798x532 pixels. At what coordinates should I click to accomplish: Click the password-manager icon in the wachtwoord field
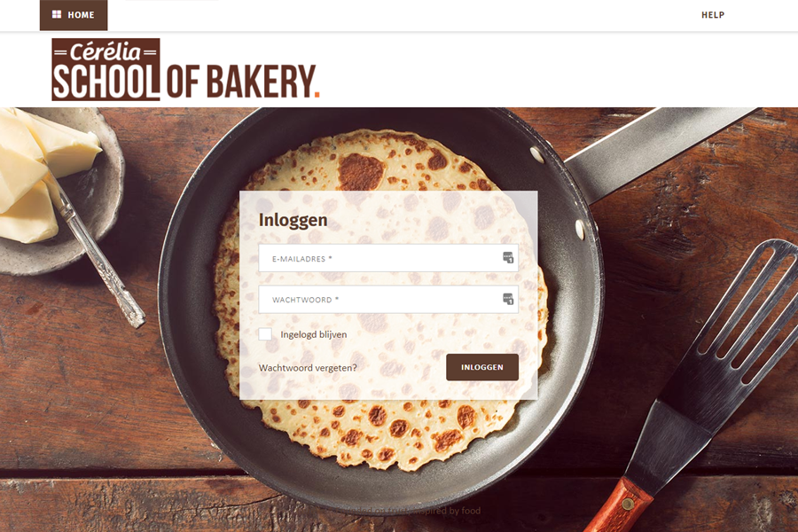tap(508, 299)
